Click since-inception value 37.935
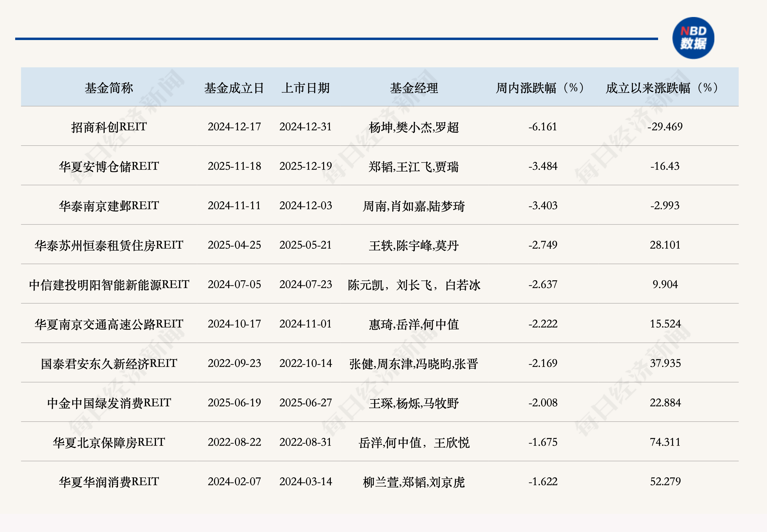The height and width of the screenshot is (532, 767). pyautogui.click(x=665, y=363)
